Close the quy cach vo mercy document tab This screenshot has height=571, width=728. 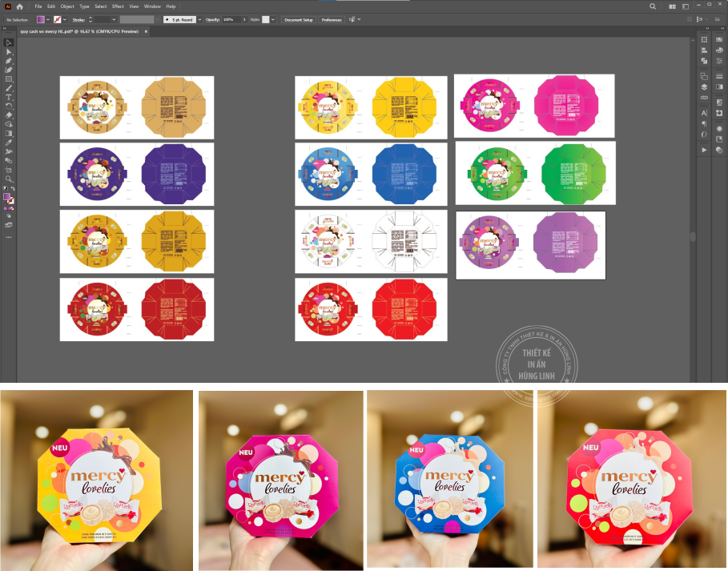146,31
